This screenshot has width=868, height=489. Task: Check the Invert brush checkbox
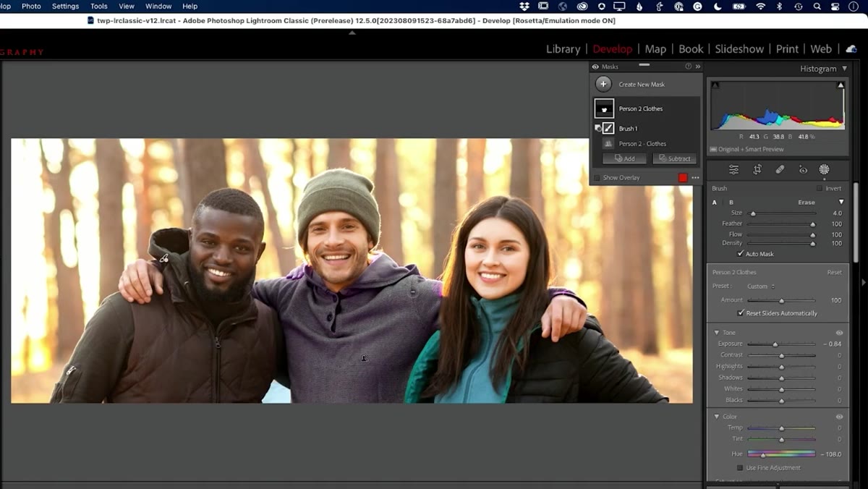820,188
